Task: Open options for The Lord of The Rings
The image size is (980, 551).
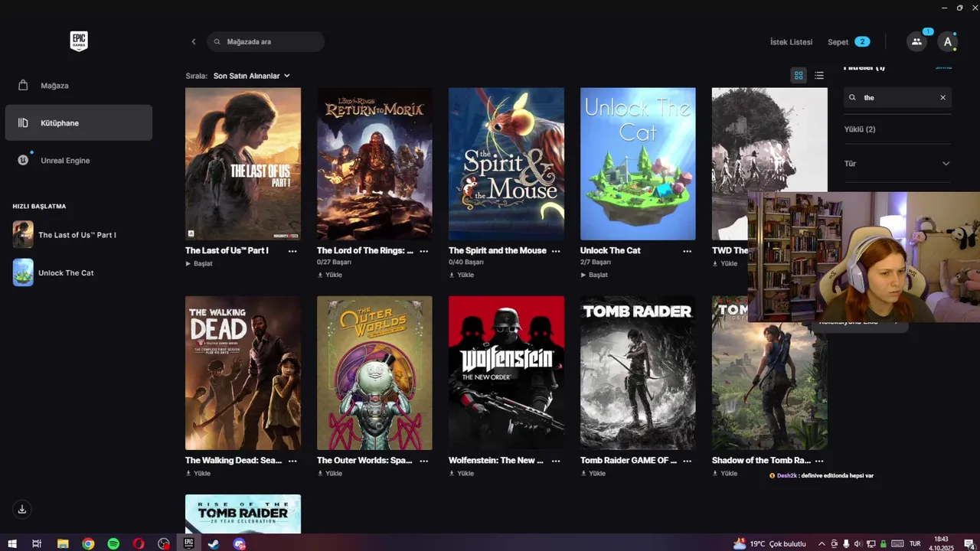Action: pyautogui.click(x=424, y=251)
